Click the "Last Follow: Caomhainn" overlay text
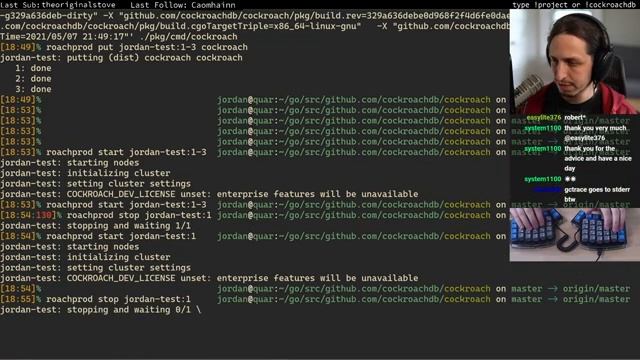This screenshot has width=640, height=360. [x=183, y=5]
